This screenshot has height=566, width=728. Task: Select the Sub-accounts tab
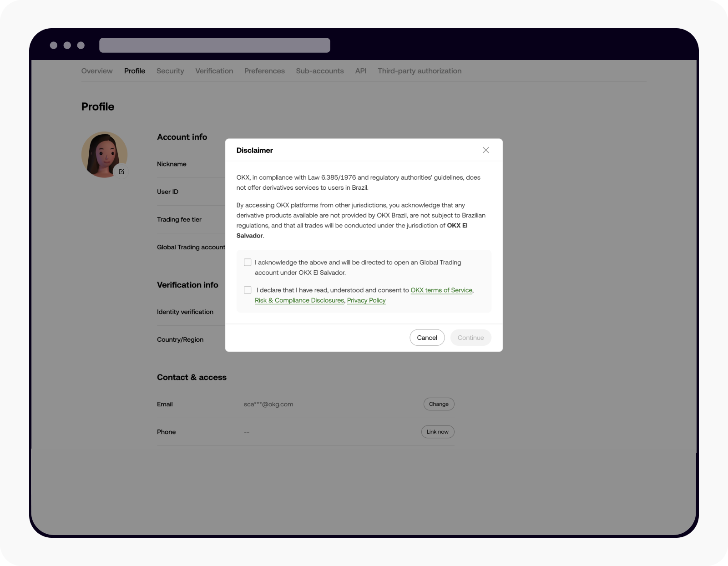pyautogui.click(x=320, y=71)
